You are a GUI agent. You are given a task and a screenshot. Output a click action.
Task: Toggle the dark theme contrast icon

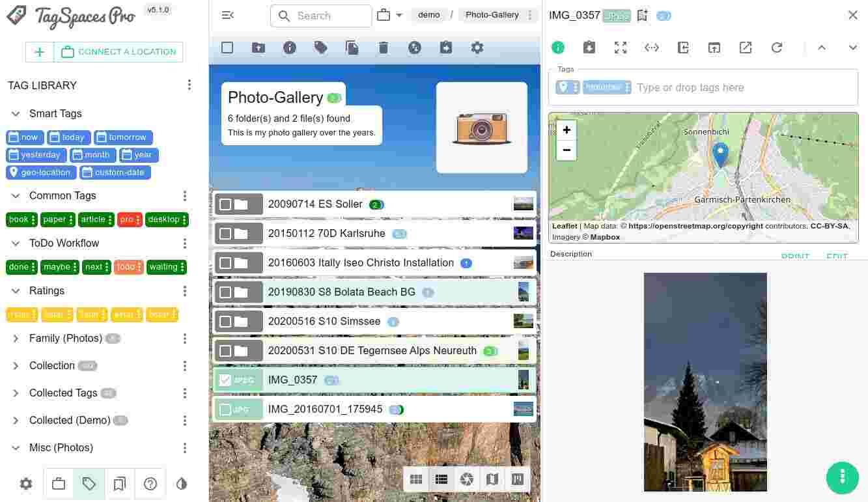(182, 484)
